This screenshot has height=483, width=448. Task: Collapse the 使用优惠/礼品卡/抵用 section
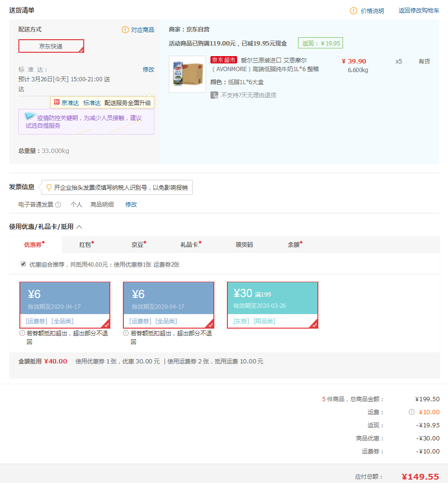tap(79, 227)
